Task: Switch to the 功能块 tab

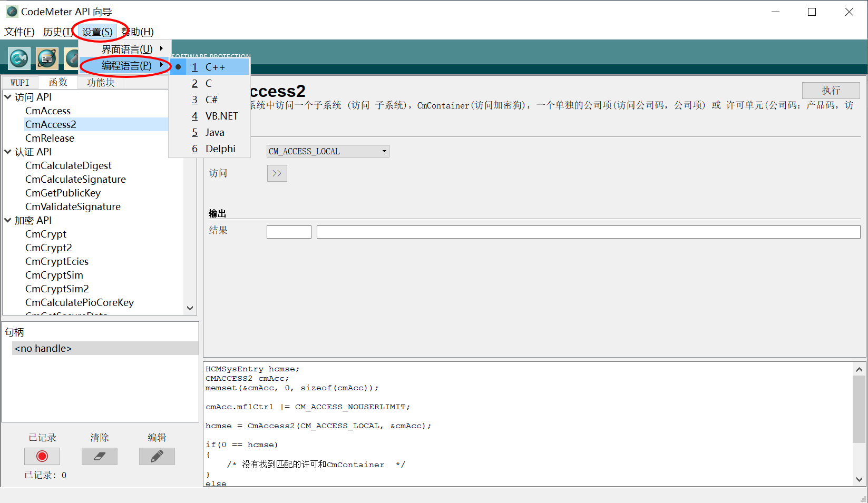Action: pos(101,82)
